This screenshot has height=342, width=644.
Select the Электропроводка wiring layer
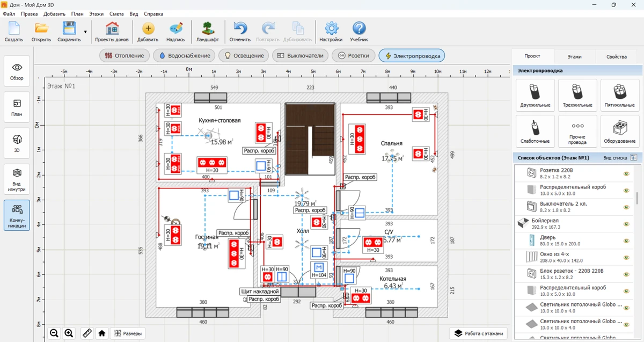pos(412,55)
